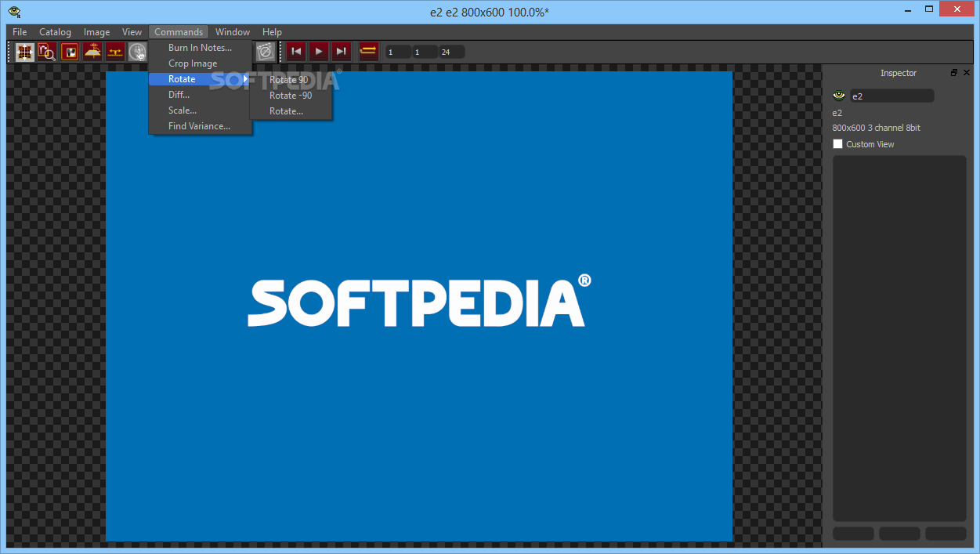Open the Rotate... dialog entry

pyautogui.click(x=291, y=111)
